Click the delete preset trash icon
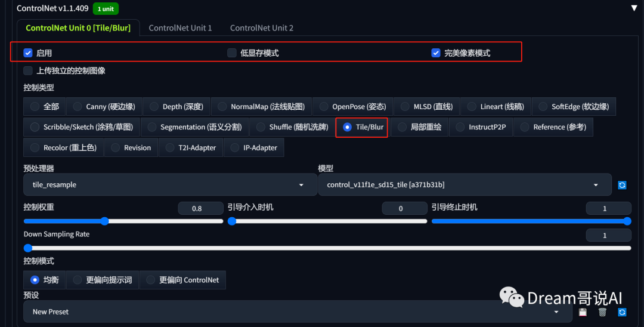The width and height of the screenshot is (644, 327). (x=602, y=312)
